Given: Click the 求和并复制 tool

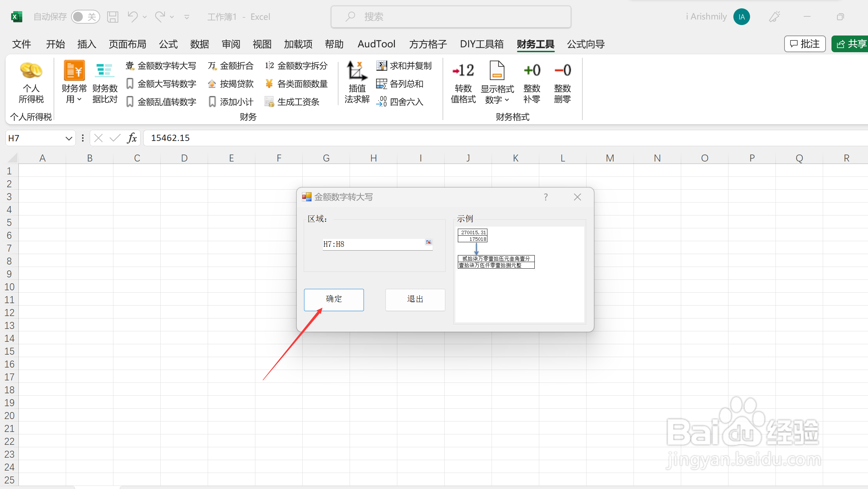Looking at the screenshot, I should click(x=404, y=66).
